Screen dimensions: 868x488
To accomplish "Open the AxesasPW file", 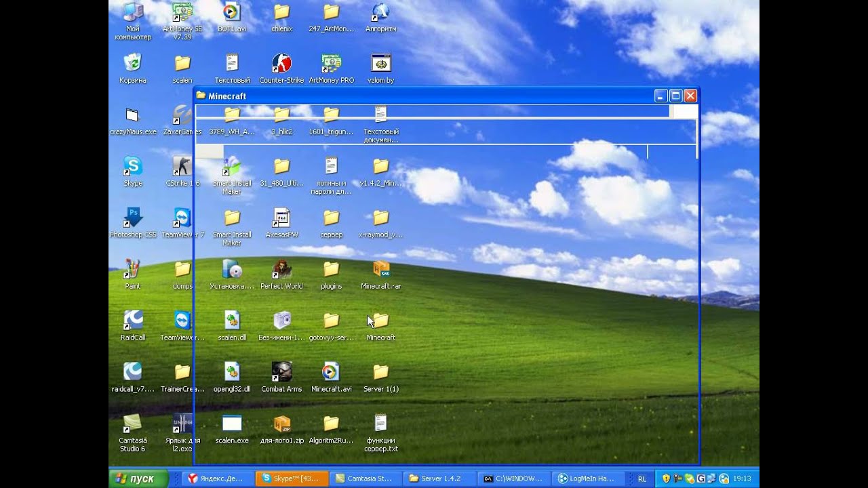I will [281, 223].
